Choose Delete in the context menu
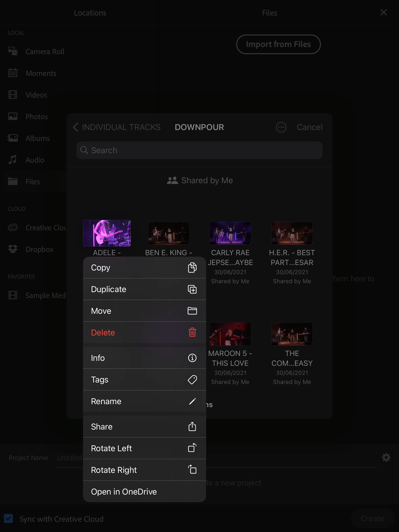This screenshot has height=532, width=399. tap(145, 332)
